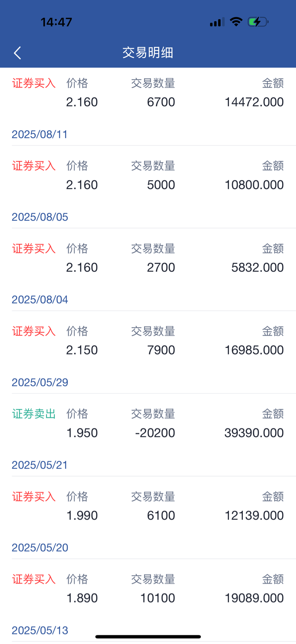Viewport: 296px width, 644px height.
Task: Tap the Wi-Fi status icon
Action: (x=236, y=22)
